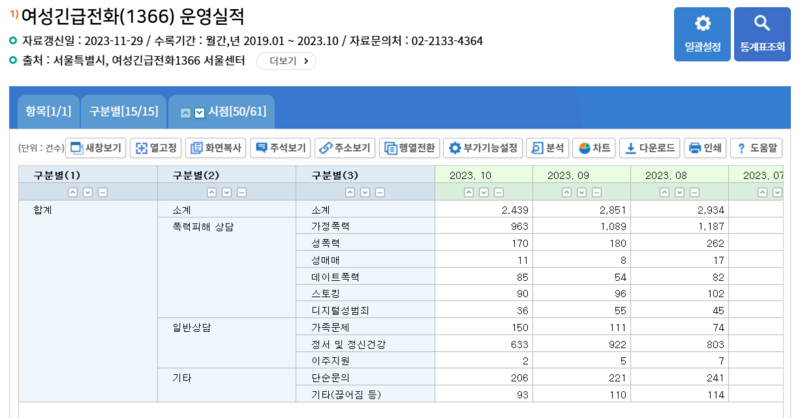Viewport: 800px width, 418px height.
Task: Copy the screen with 화면복사
Action: tap(215, 148)
